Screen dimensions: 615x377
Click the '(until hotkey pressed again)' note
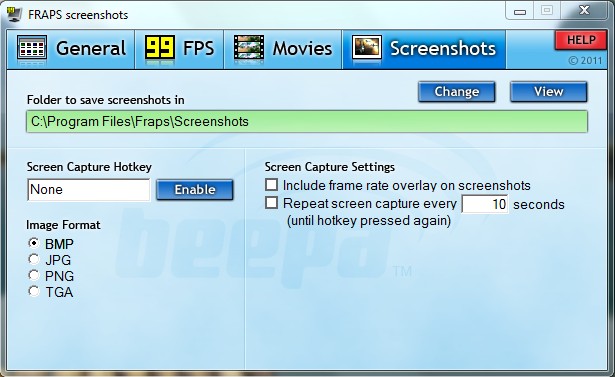369,221
